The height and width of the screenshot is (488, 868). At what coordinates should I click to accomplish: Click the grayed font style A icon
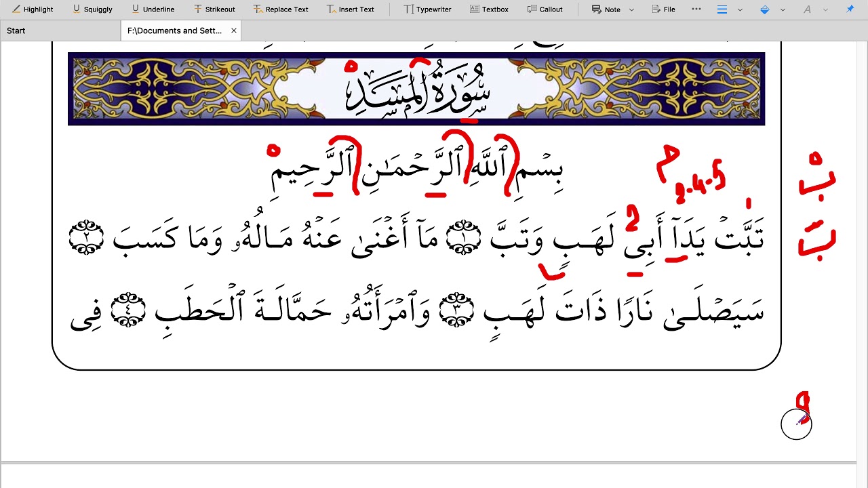(807, 9)
